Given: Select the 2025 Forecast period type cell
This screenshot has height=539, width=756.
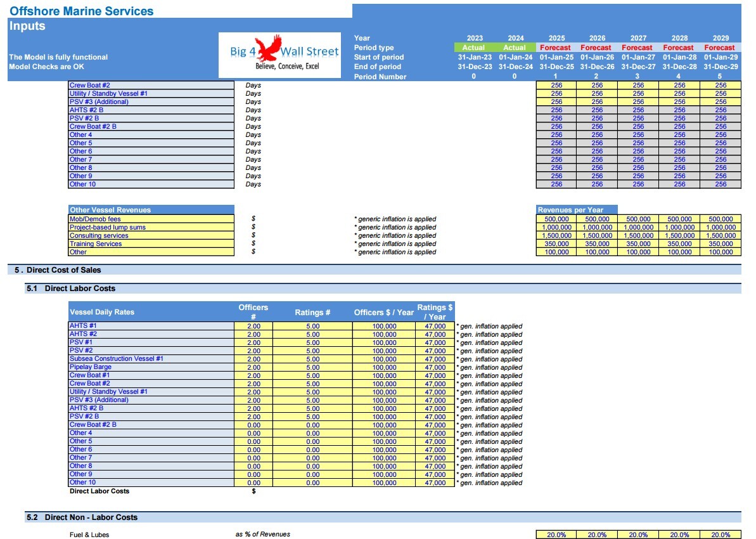Looking at the screenshot, I should click(x=555, y=48).
